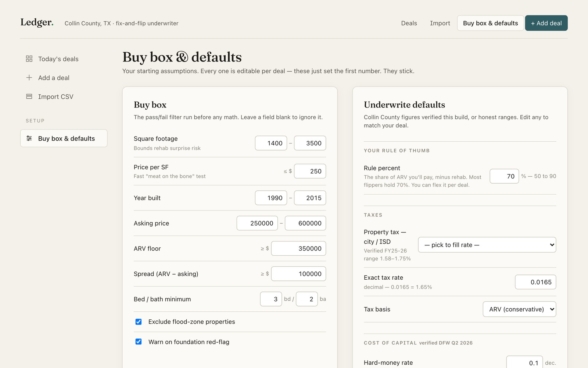Click the bath minimum field
This screenshot has height=368, width=588.
(x=306, y=299)
